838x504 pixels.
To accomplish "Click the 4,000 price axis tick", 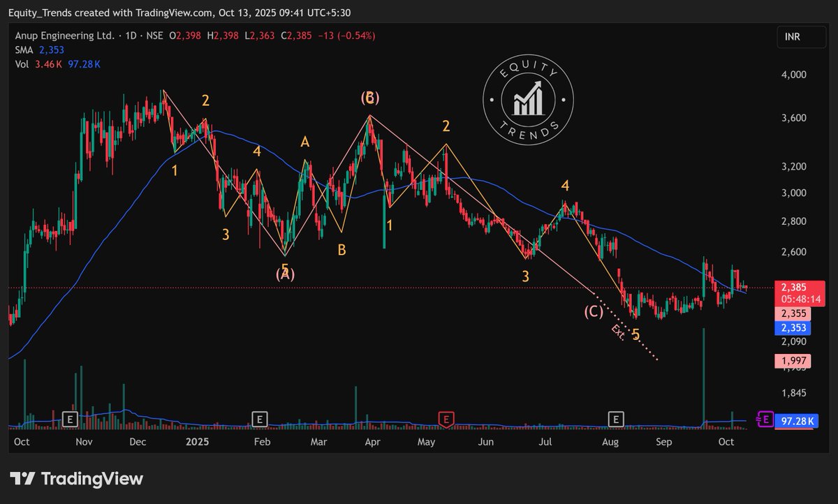I will pyautogui.click(x=795, y=75).
